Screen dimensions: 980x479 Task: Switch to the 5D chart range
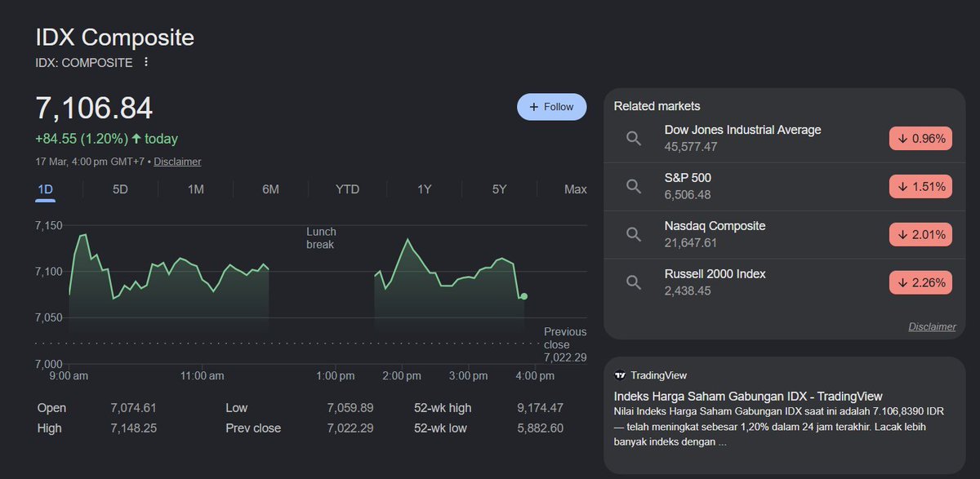[120, 189]
